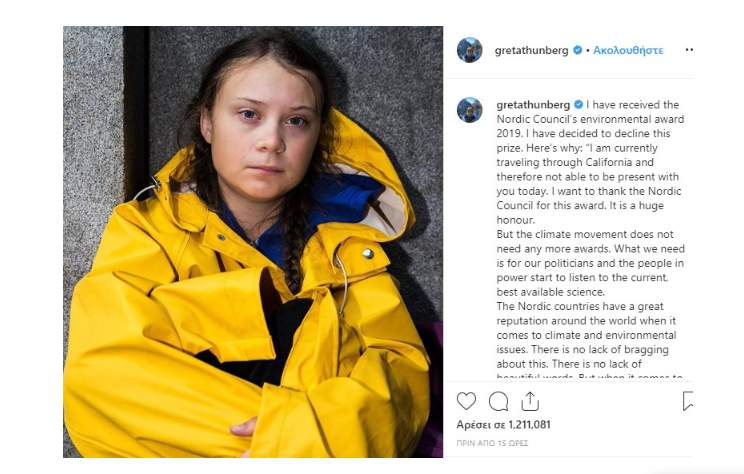Viewport: 744px width, 474px height.
Task: Click the cut-off last caption line
Action: pyautogui.click(x=589, y=376)
